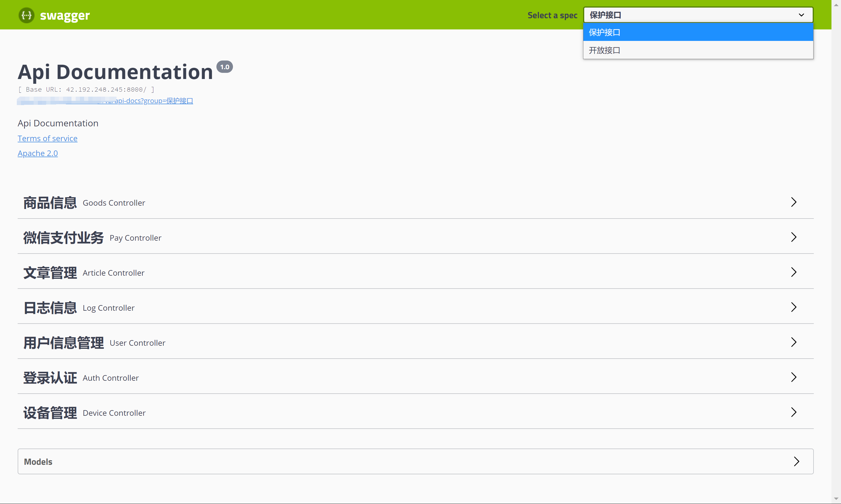Expand Log Controller with its chevron arrow
This screenshot has width=841, height=504.
[794, 307]
